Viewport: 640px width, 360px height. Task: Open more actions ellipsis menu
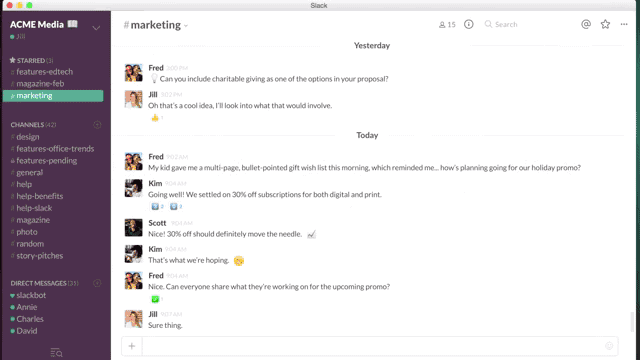624,24
